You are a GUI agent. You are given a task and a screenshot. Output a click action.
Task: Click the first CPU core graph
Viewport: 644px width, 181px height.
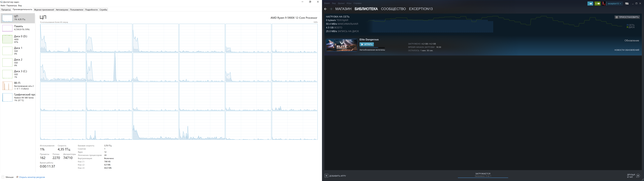point(63,38)
